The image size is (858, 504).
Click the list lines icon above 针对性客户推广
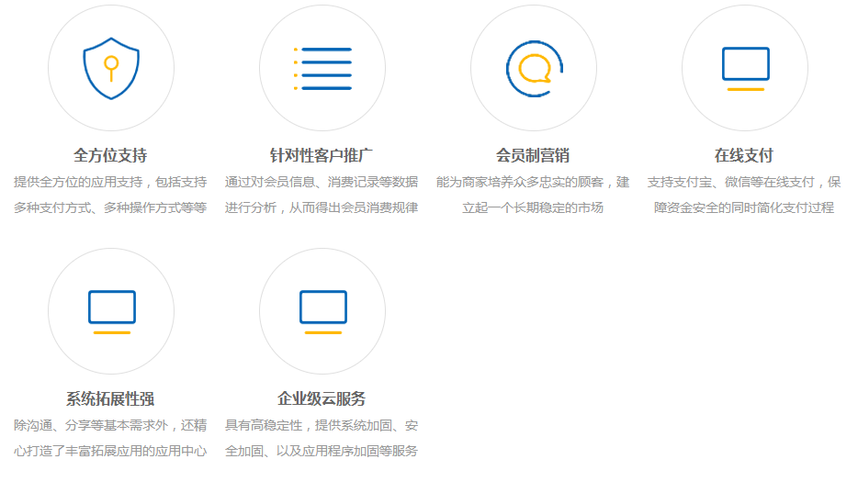pyautogui.click(x=322, y=68)
